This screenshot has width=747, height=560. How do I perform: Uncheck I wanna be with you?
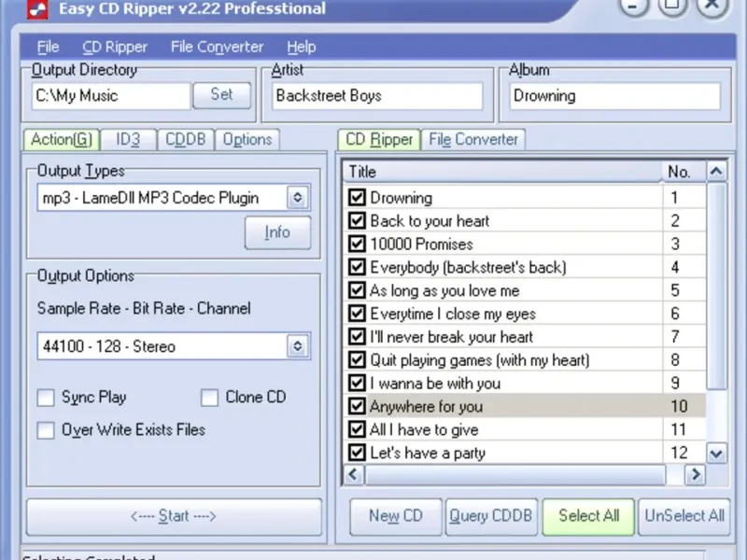357,383
